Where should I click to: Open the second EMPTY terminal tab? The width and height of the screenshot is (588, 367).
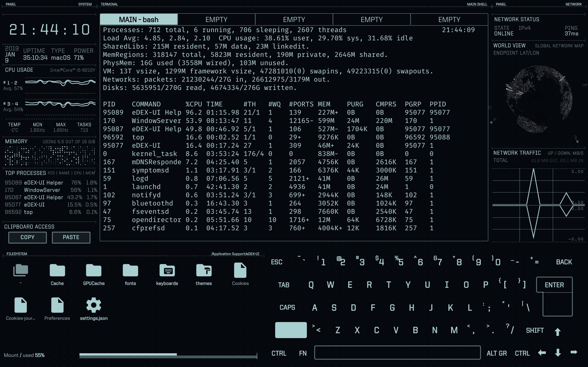coord(294,19)
